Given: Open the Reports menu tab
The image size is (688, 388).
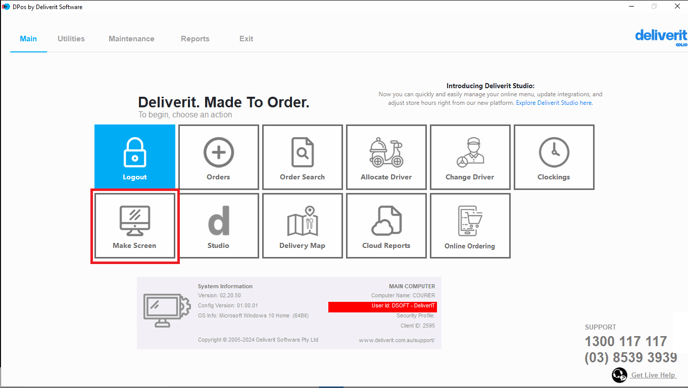Looking at the screenshot, I should click(x=195, y=39).
